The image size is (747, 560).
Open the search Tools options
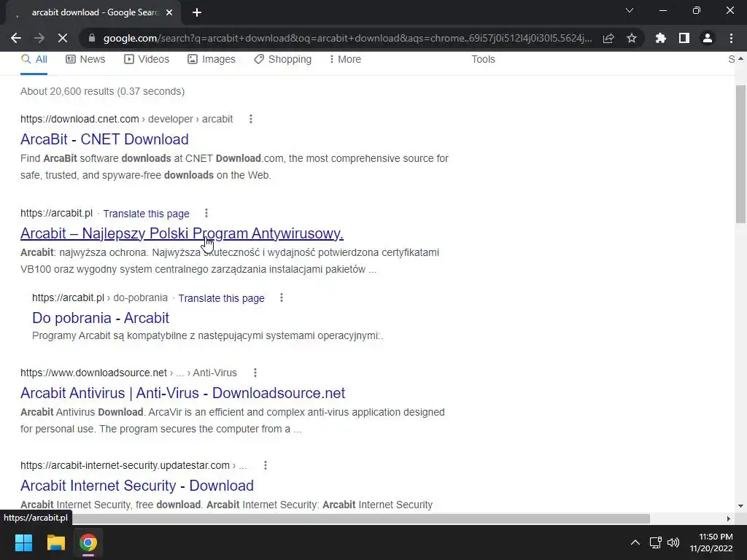[x=483, y=60]
